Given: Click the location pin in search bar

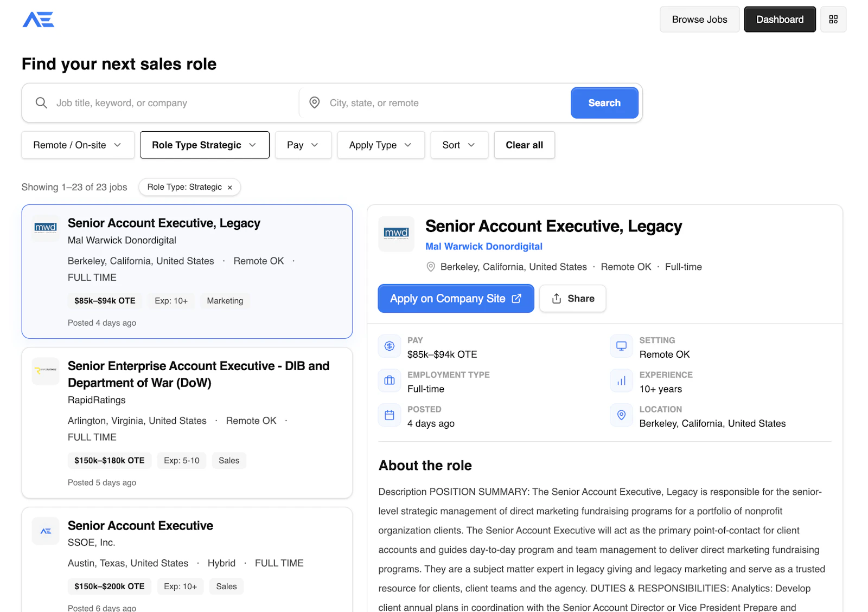Looking at the screenshot, I should 315,102.
